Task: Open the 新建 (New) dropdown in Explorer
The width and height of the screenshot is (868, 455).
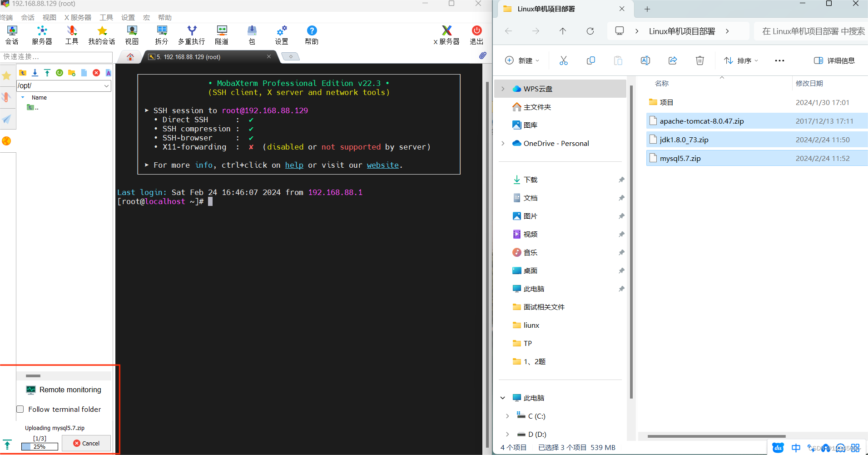Action: (522, 60)
